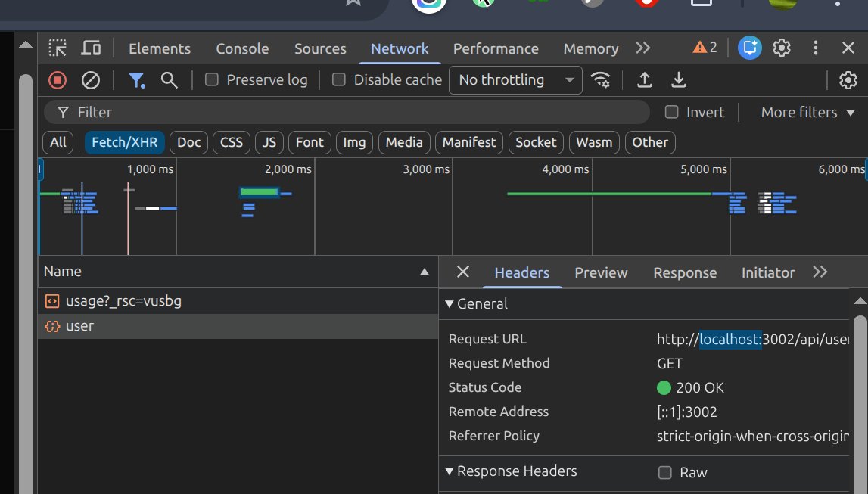Filter requests by Doc type
Viewport: 868px width, 494px height.
coord(188,142)
